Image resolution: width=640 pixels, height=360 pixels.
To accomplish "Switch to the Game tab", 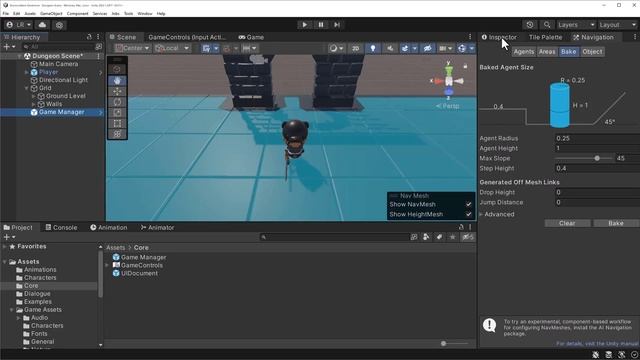I will [251, 37].
